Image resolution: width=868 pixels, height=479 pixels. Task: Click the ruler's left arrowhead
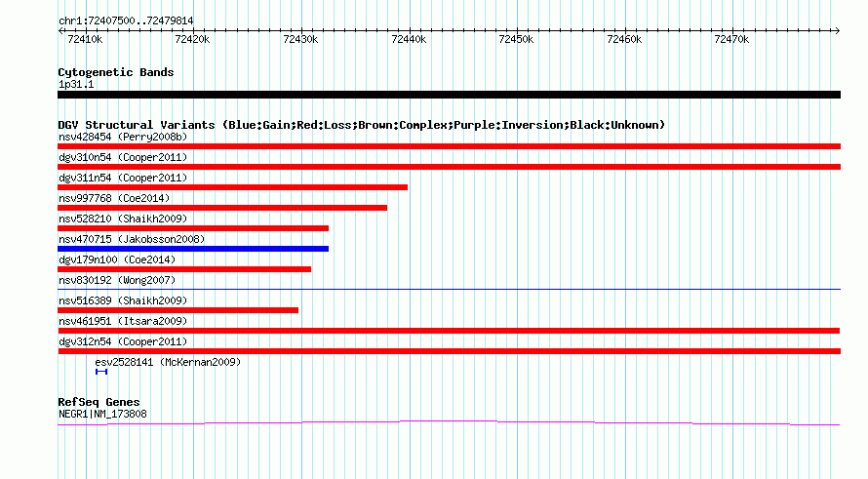point(60,31)
